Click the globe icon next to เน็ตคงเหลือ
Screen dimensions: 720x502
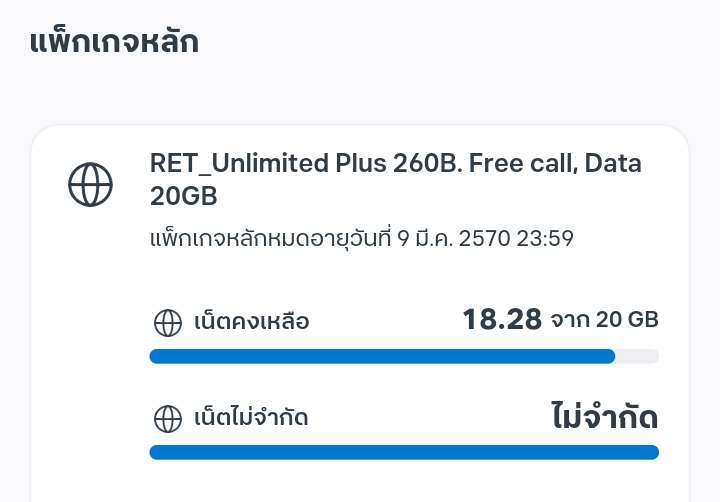point(166,322)
